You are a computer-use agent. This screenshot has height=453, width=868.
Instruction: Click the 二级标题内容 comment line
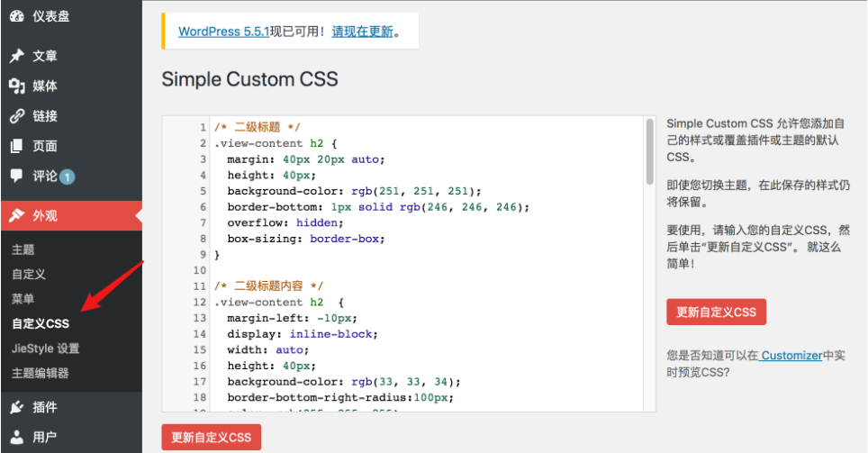[x=269, y=286]
